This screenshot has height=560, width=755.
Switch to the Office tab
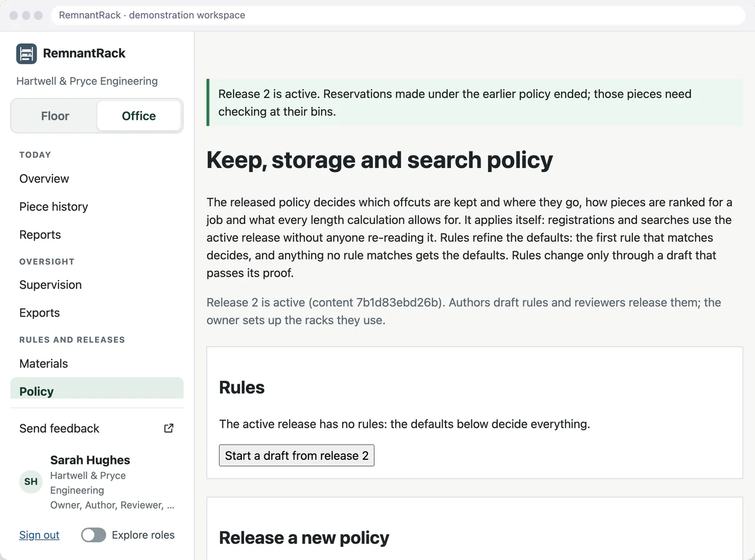[139, 116]
